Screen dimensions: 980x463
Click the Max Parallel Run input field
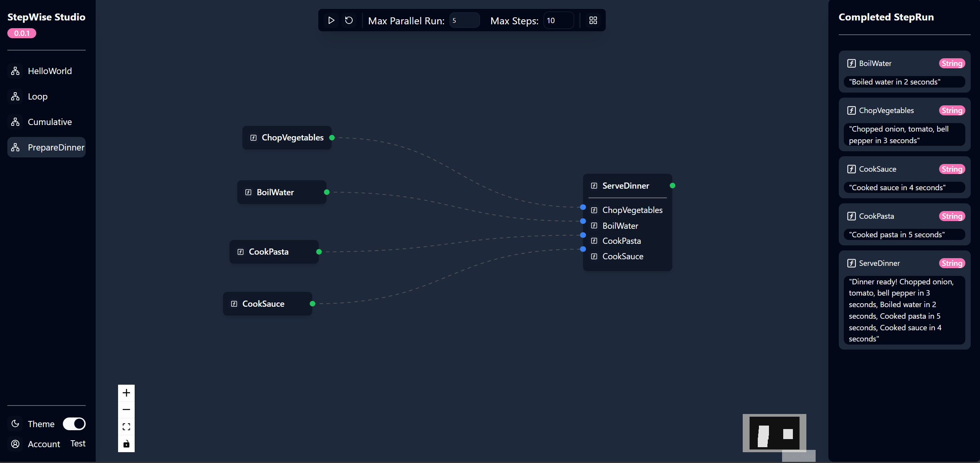[x=465, y=20]
